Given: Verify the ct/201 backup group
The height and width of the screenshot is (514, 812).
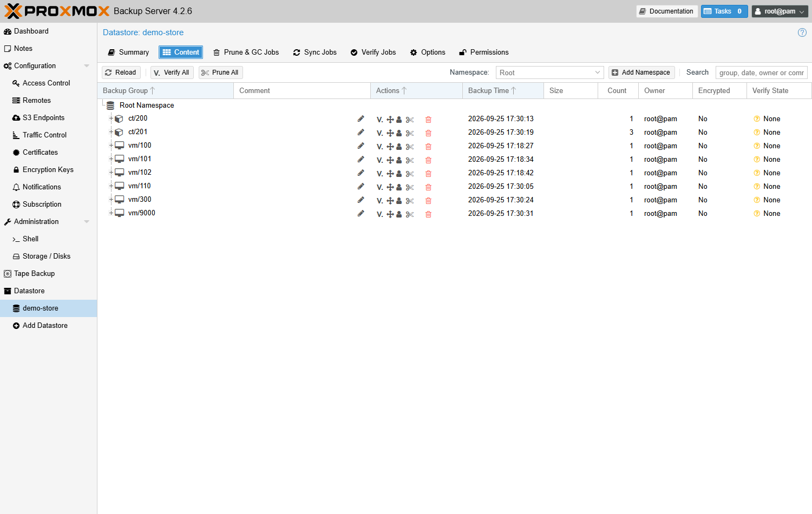Looking at the screenshot, I should 380,133.
